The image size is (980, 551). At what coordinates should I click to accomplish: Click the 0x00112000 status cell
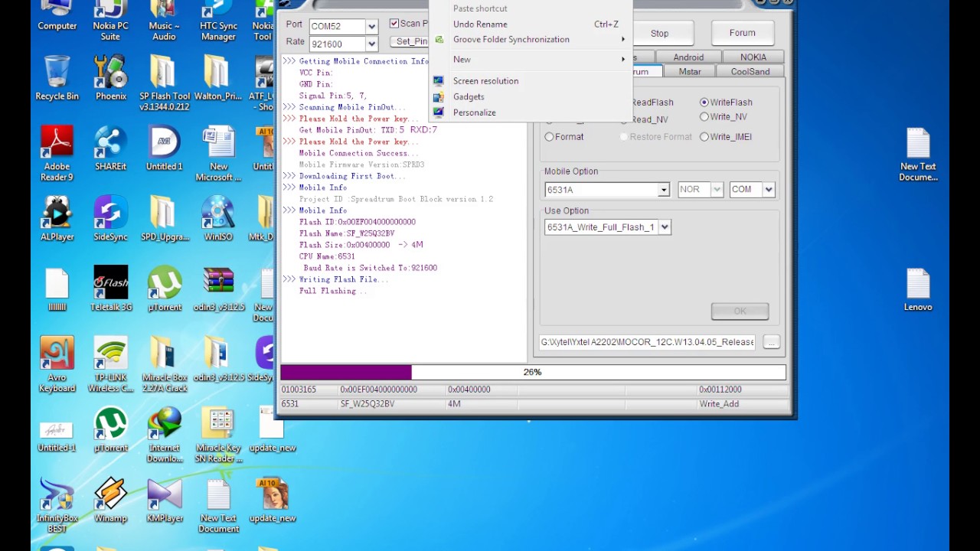point(742,390)
